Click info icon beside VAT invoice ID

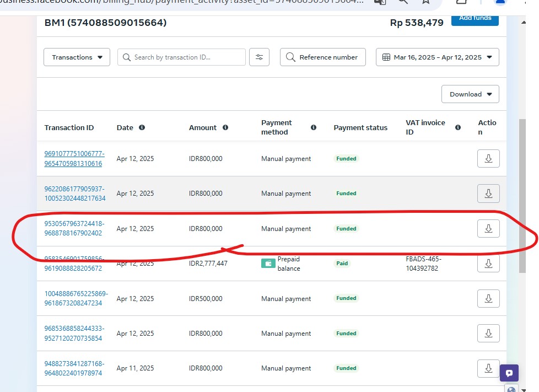(x=457, y=127)
